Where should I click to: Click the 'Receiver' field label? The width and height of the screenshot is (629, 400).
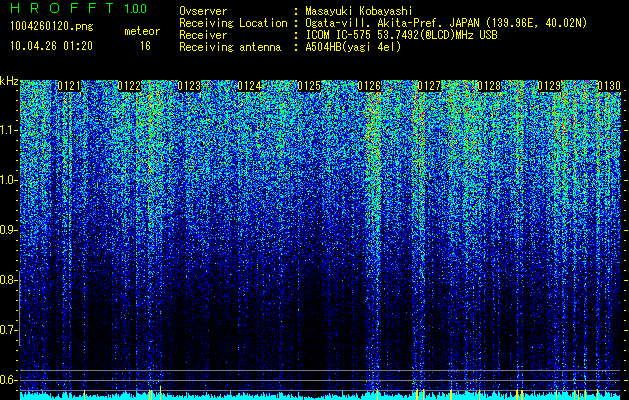pyautogui.click(x=203, y=35)
